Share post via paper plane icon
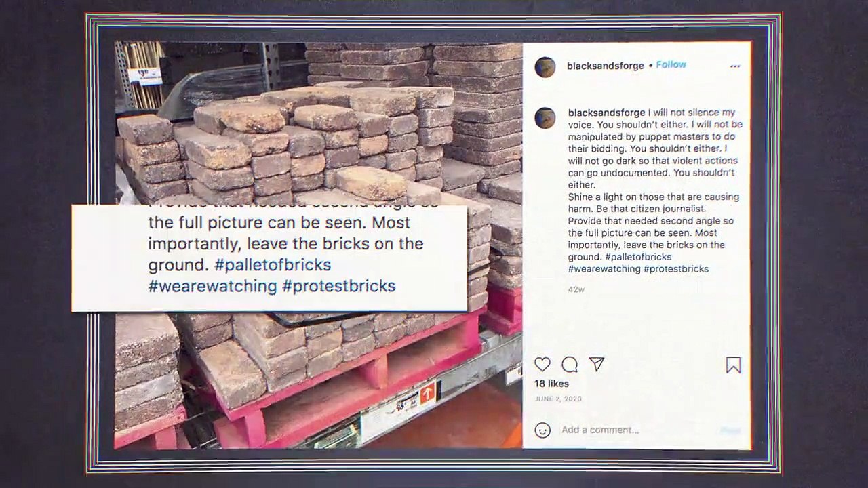Screen dimensions: 868x488 coord(597,365)
